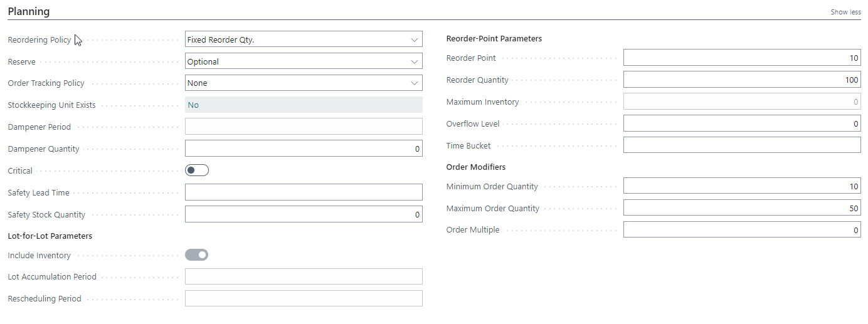Click the Dampener Period field

click(304, 127)
